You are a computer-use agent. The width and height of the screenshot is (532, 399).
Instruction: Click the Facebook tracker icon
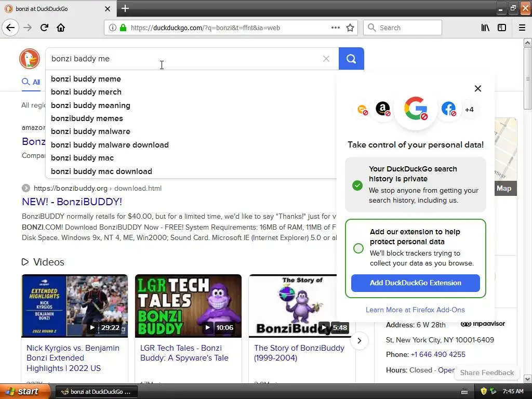tap(448, 109)
